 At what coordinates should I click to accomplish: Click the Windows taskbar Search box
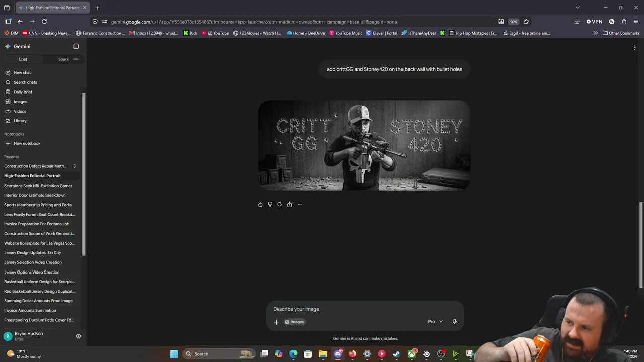point(218,354)
